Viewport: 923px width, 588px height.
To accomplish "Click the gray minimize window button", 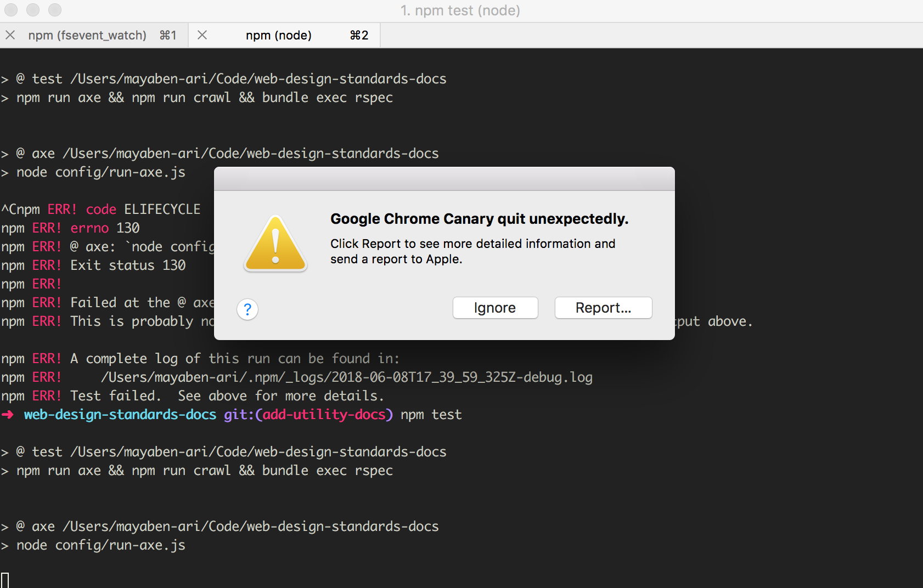I will (x=33, y=10).
